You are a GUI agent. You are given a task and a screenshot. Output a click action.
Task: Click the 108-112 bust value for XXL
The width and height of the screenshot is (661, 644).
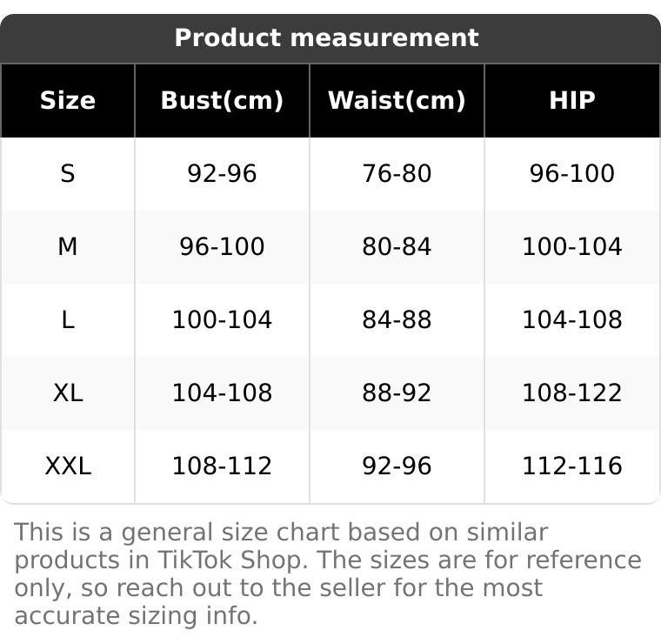point(222,466)
